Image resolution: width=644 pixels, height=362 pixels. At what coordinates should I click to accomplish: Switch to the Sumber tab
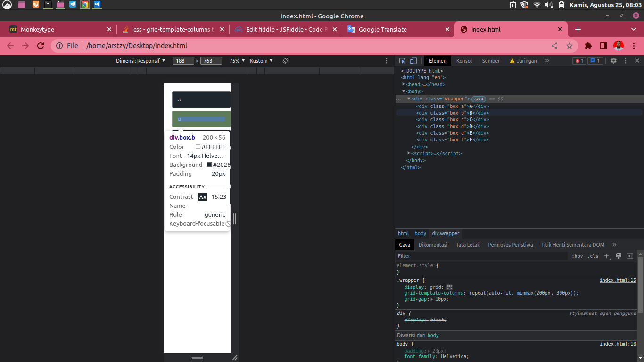pos(491,61)
